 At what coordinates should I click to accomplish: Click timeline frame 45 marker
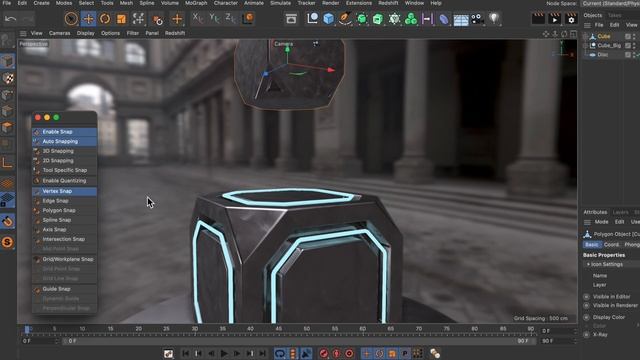pos(278,329)
